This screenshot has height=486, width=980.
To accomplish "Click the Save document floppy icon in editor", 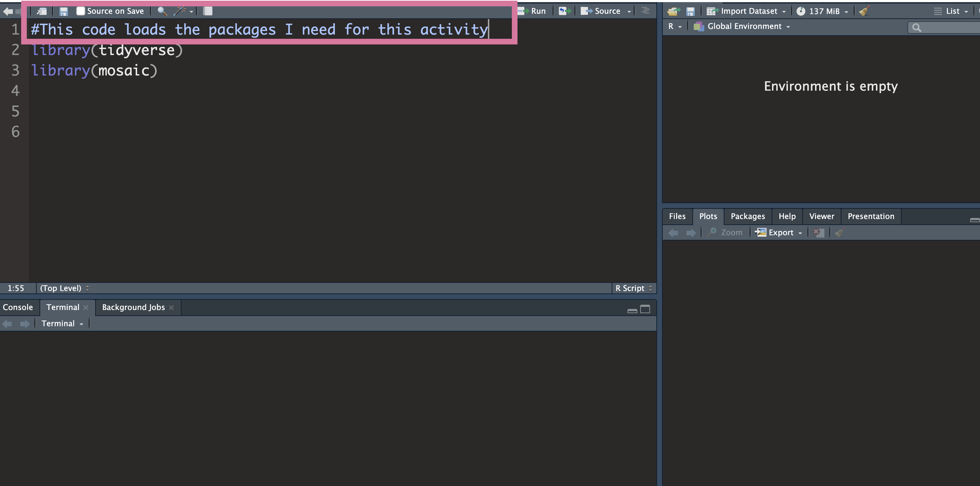I will coord(63,11).
